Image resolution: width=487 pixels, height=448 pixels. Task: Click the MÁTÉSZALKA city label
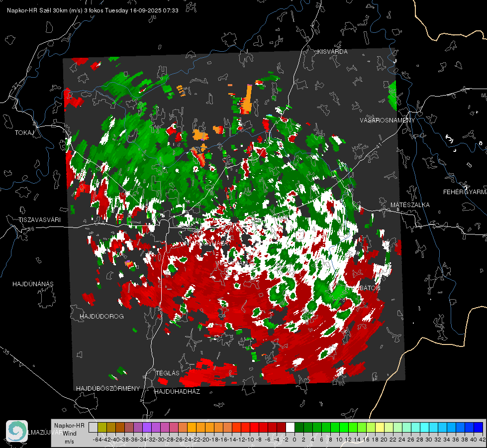point(410,205)
